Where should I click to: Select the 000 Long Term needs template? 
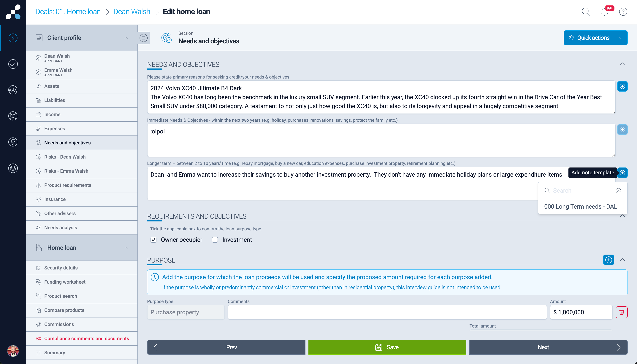581,207
